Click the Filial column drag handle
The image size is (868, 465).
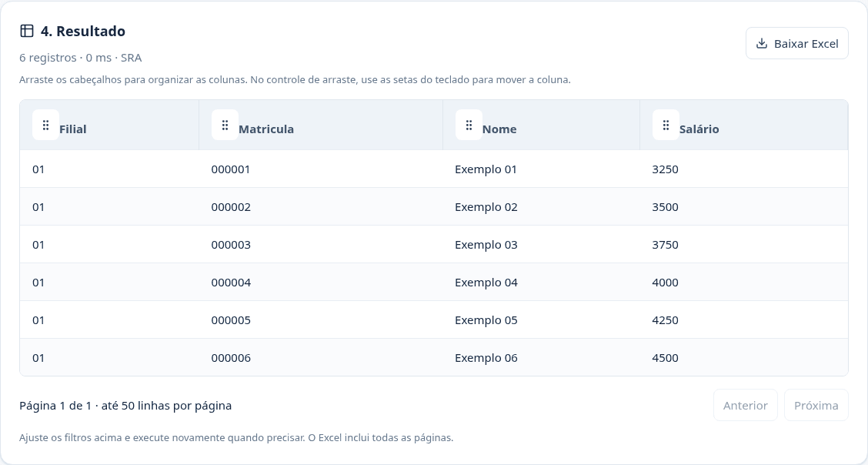pos(45,125)
